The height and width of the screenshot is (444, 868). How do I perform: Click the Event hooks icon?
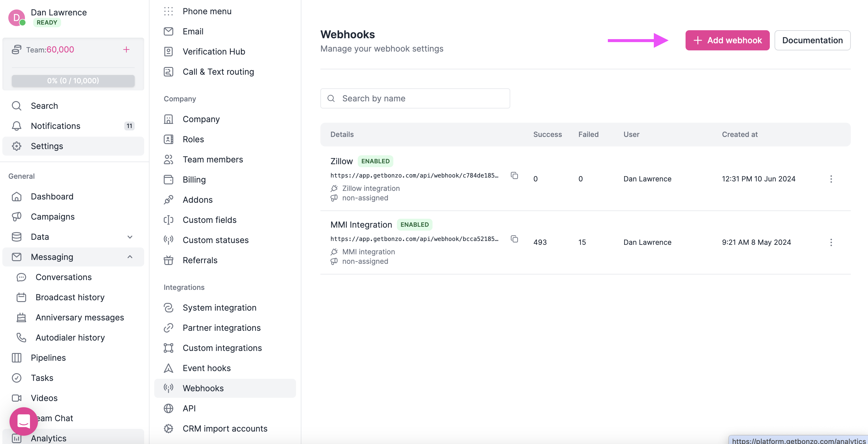tap(168, 368)
